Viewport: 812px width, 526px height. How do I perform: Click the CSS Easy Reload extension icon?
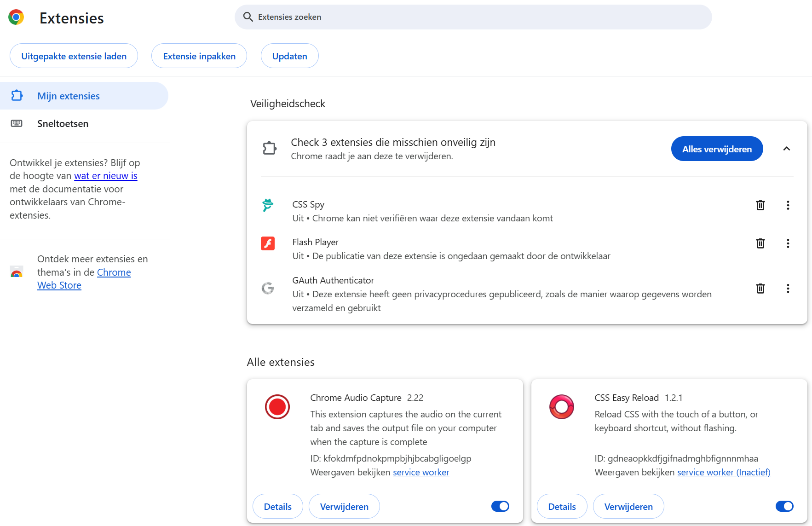pyautogui.click(x=561, y=407)
